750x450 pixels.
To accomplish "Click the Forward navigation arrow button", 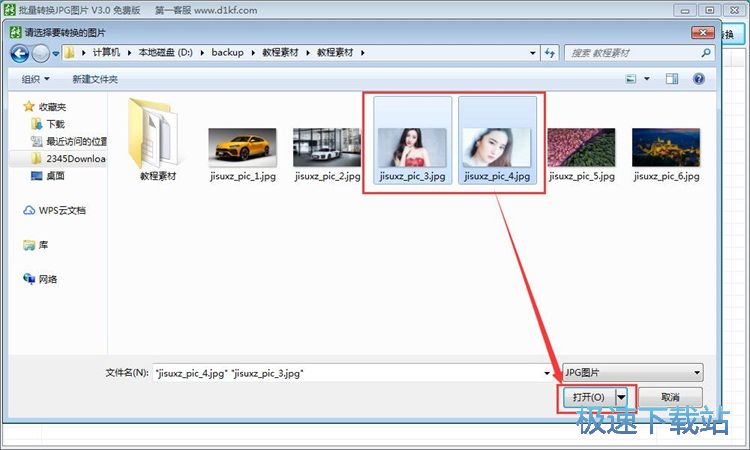I will 40,53.
